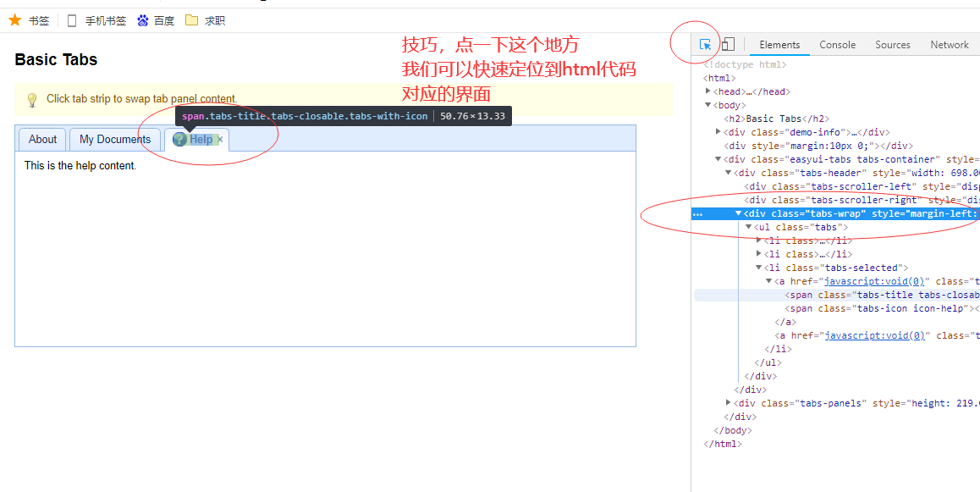The height and width of the screenshot is (492, 980).
Task: Activate the inspect element picker icon
Action: tap(705, 44)
